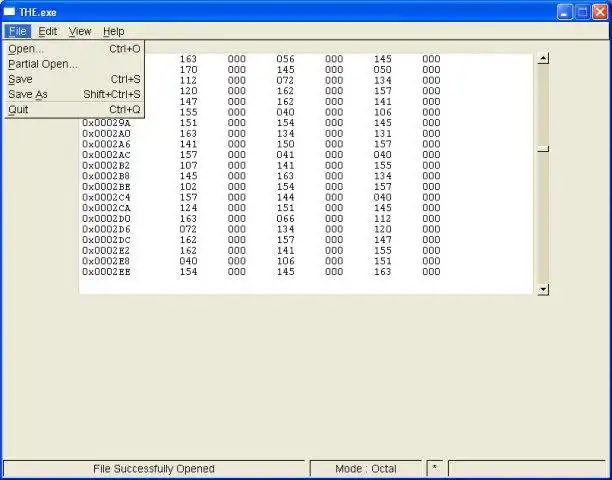The width and height of the screenshot is (612, 480).
Task: Open the Help menu
Action: click(114, 31)
